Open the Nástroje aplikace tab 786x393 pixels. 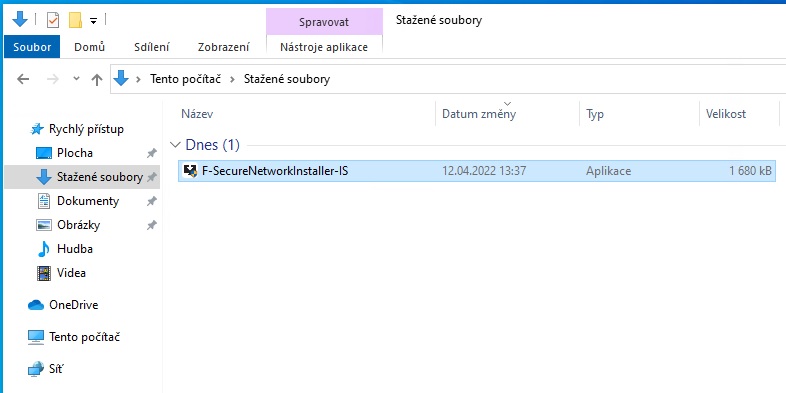(x=324, y=47)
